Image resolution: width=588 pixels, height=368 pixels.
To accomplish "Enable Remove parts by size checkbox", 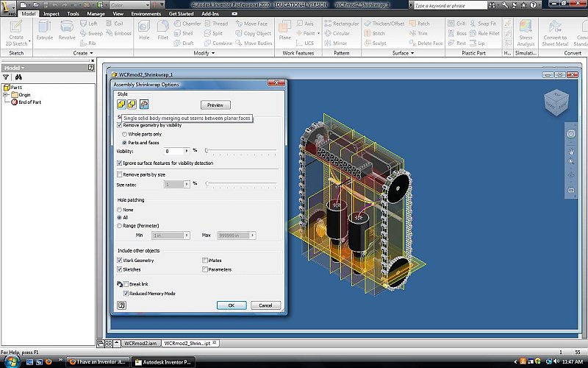I will tap(120, 174).
